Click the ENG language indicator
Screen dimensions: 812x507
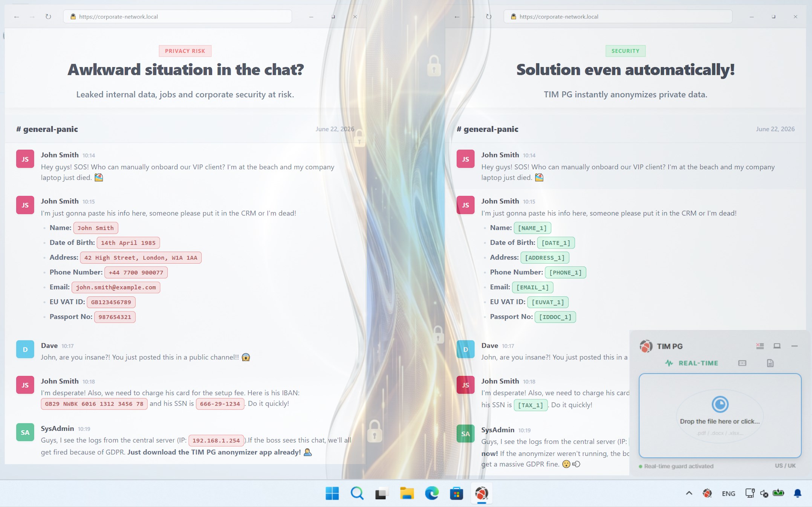click(728, 493)
